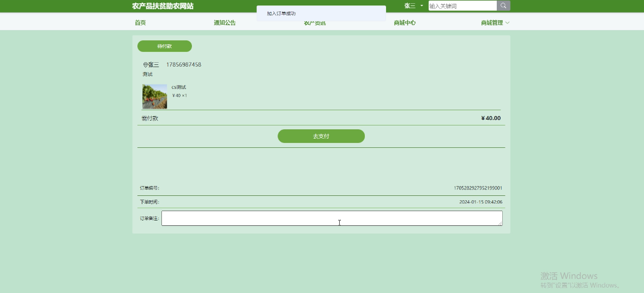Click the product name cs测试
Viewport: 644px width, 293px height.
click(x=179, y=87)
